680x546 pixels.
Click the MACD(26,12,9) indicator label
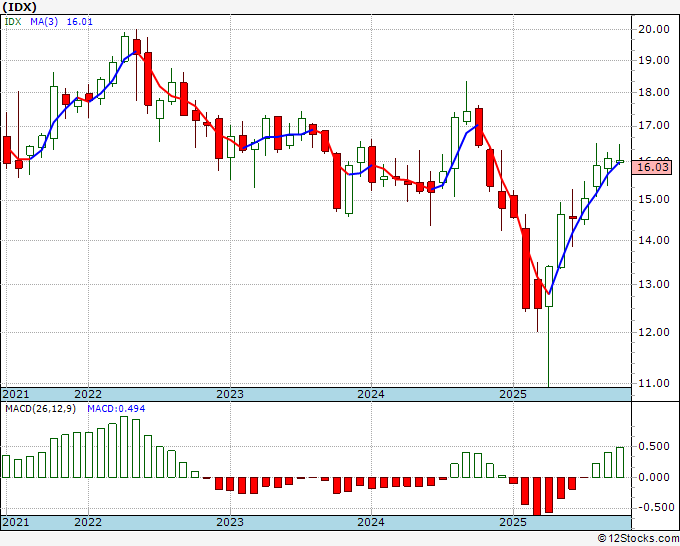(x=40, y=409)
